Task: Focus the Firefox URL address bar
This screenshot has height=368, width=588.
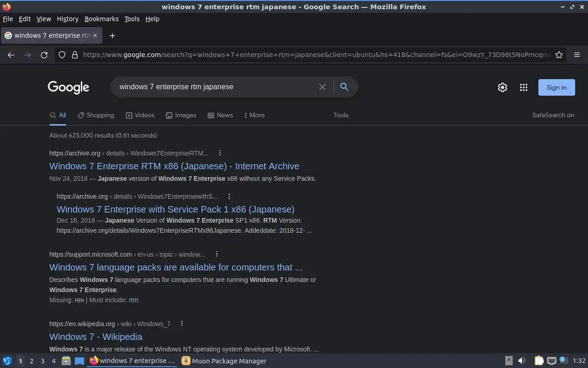Action: (316, 55)
